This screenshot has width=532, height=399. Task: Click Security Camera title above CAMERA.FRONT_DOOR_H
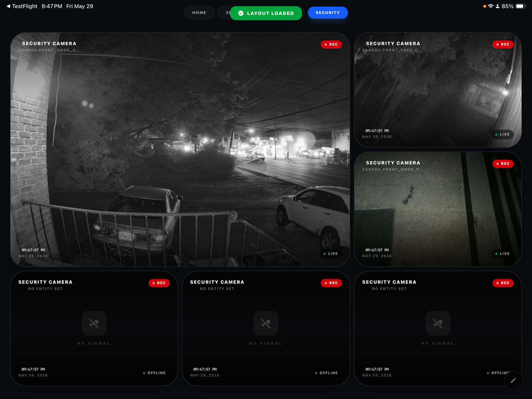point(49,44)
